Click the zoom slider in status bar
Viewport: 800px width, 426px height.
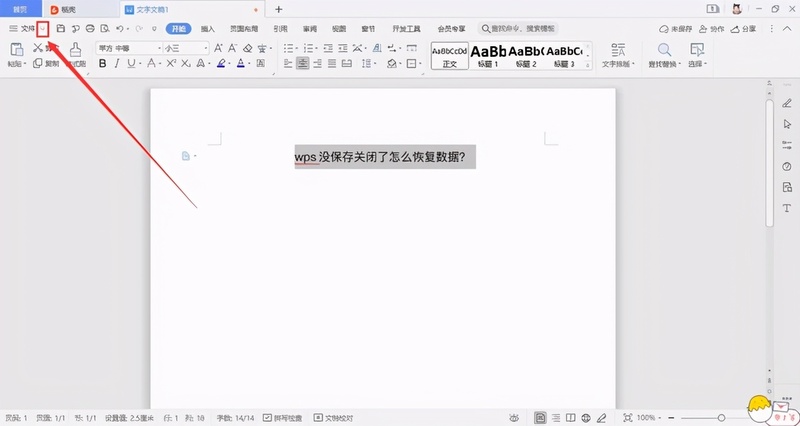pos(720,417)
